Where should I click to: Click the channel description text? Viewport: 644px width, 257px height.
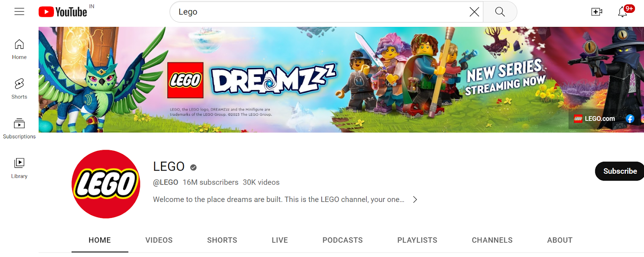click(x=279, y=199)
